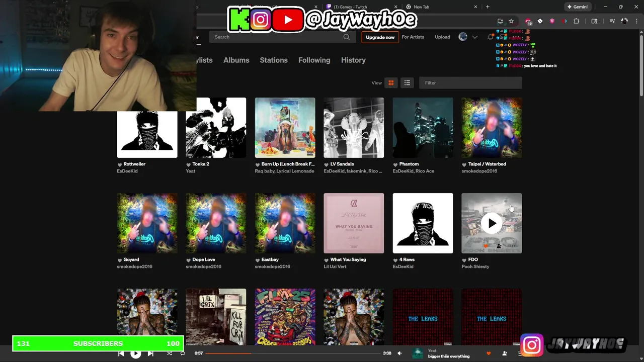Seek the track progress bar
Image resolution: width=644 pixels, height=362 pixels.
pyautogui.click(x=292, y=353)
